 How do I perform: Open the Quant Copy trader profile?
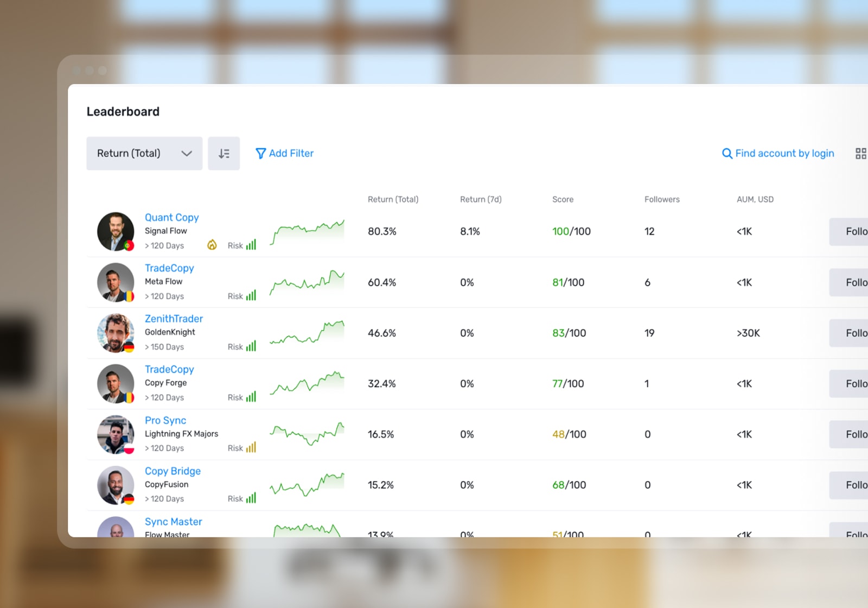coord(171,217)
